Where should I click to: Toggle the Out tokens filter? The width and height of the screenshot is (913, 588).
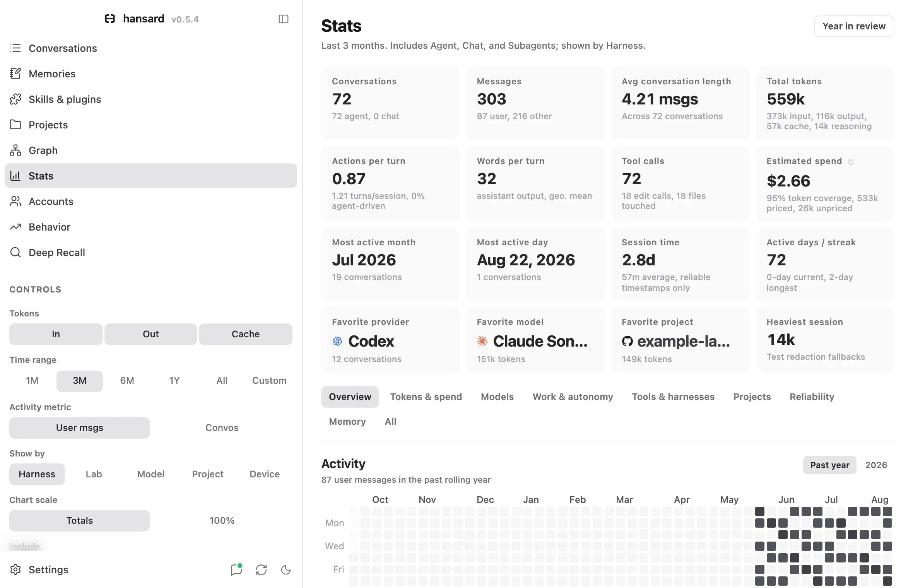[x=151, y=334]
